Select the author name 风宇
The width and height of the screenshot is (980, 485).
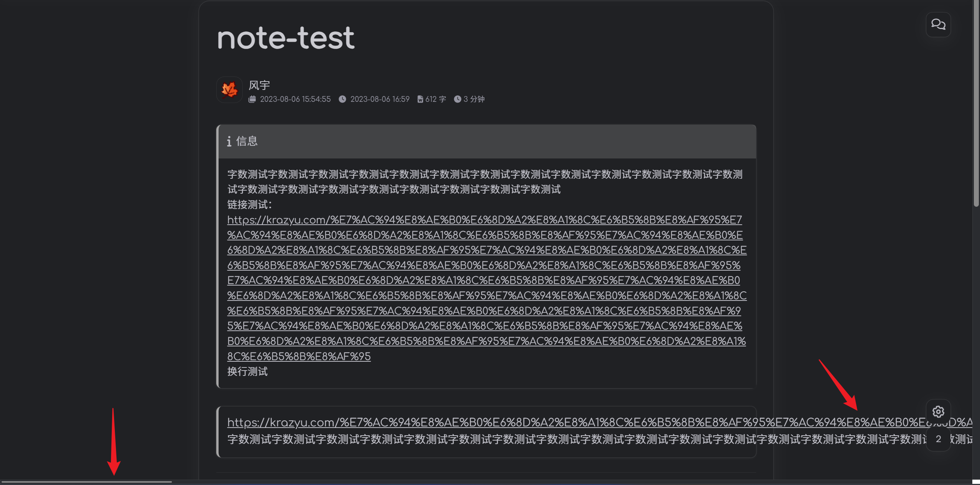[259, 85]
